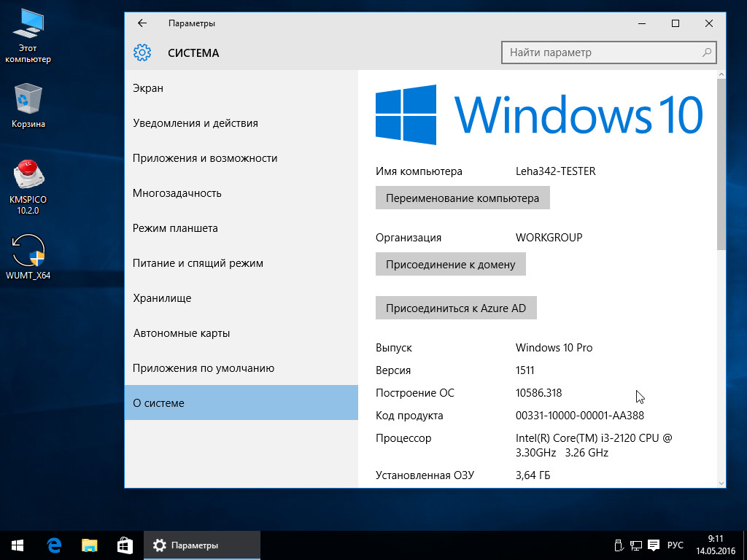Screen dimensions: 747x560
Task: Open File Explorer from the taskbar
Action: (89, 545)
